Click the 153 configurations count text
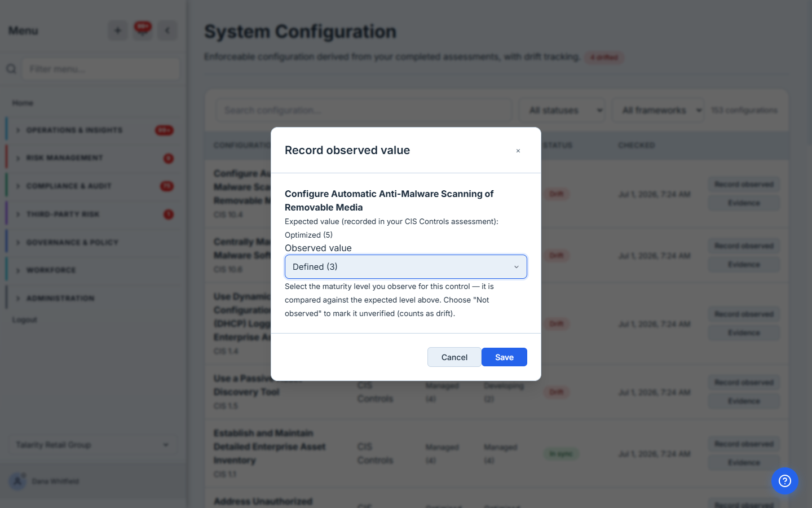The width and height of the screenshot is (812, 508). click(x=744, y=110)
